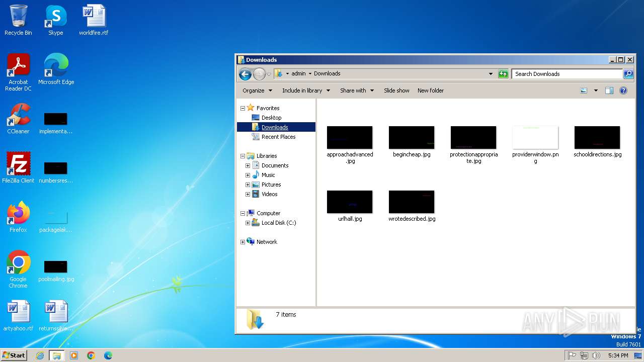Screen dimensions: 644x362
Task: Click the admin breadcrumb in address bar
Action: coord(298,73)
